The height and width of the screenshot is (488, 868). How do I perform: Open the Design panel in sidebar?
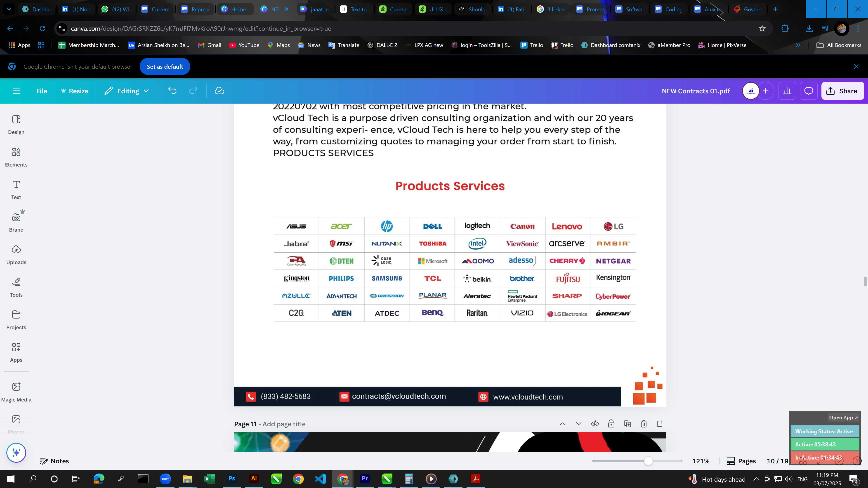coord(16,125)
